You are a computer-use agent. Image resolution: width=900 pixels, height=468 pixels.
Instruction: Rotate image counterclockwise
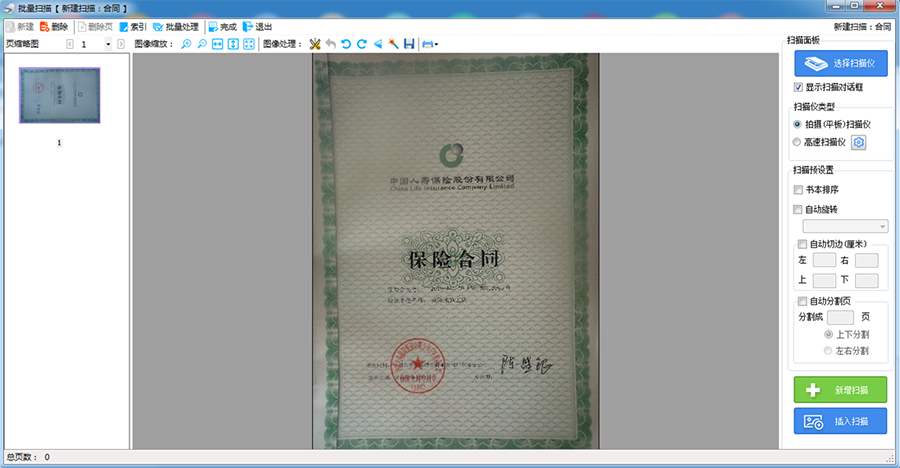(x=346, y=44)
